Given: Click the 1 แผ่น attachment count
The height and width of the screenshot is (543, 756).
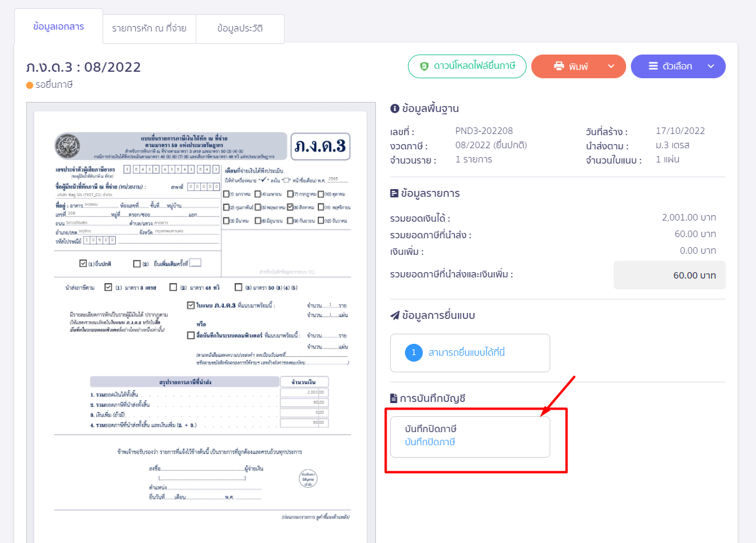Looking at the screenshot, I should click(x=668, y=159).
